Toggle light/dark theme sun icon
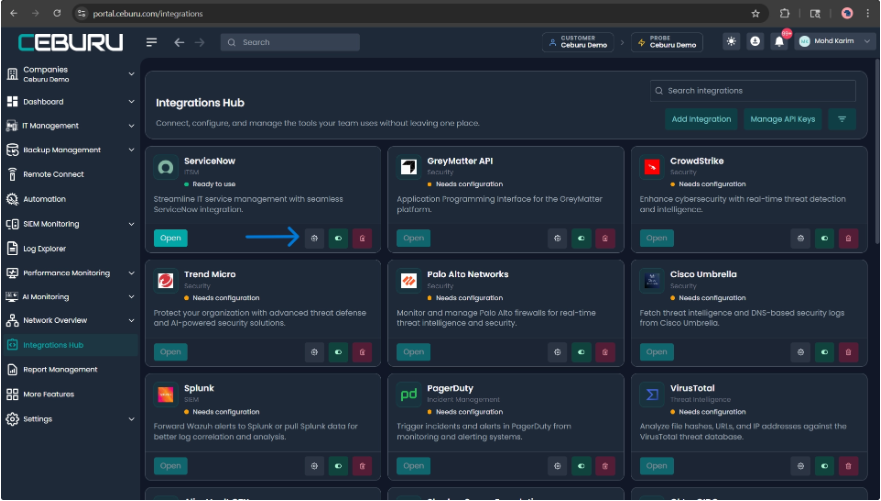 pyautogui.click(x=731, y=42)
